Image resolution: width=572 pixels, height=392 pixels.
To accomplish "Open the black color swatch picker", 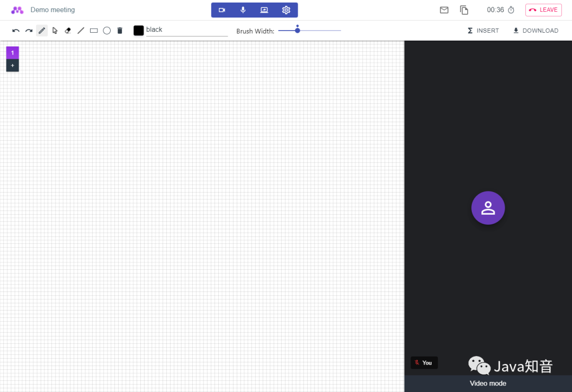I will [139, 31].
